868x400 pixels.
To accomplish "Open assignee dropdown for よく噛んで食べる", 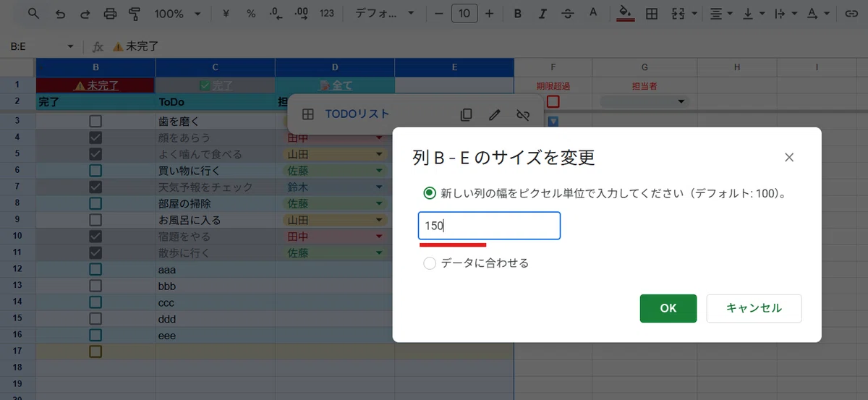I will 378,154.
